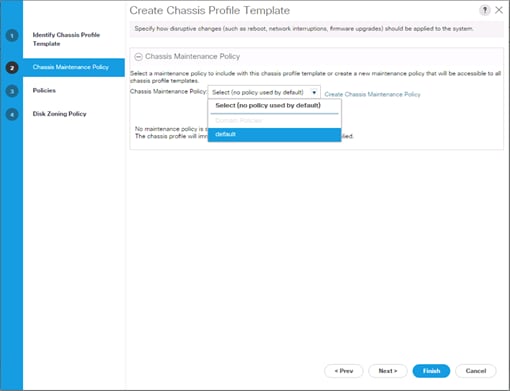Collapse the Chassis Maintenance Policy section
The width and height of the screenshot is (510, 391).
point(138,57)
